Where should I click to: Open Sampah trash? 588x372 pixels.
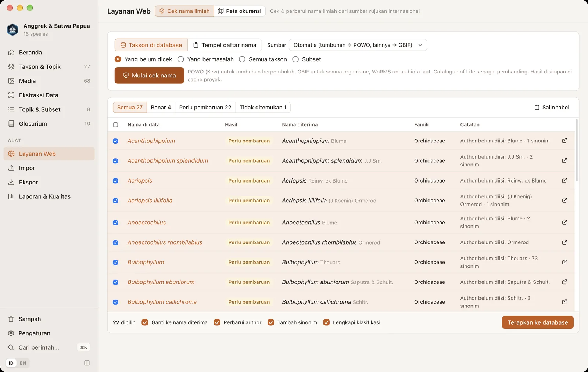tap(49, 319)
